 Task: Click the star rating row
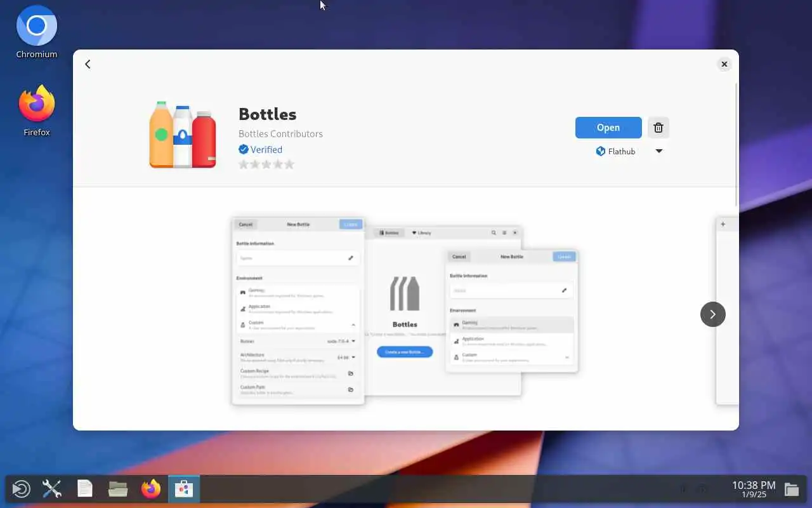pos(266,164)
